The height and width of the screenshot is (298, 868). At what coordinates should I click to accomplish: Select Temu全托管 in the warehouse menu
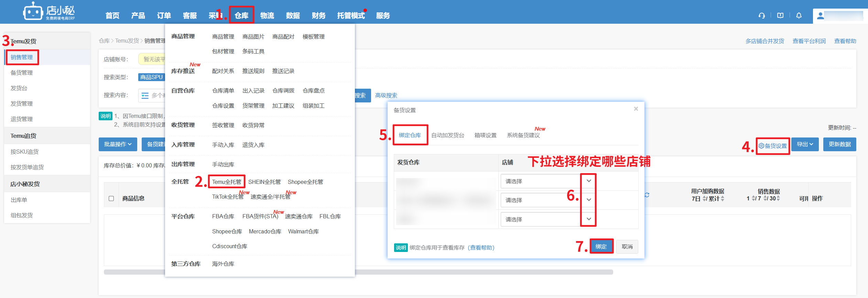(226, 182)
